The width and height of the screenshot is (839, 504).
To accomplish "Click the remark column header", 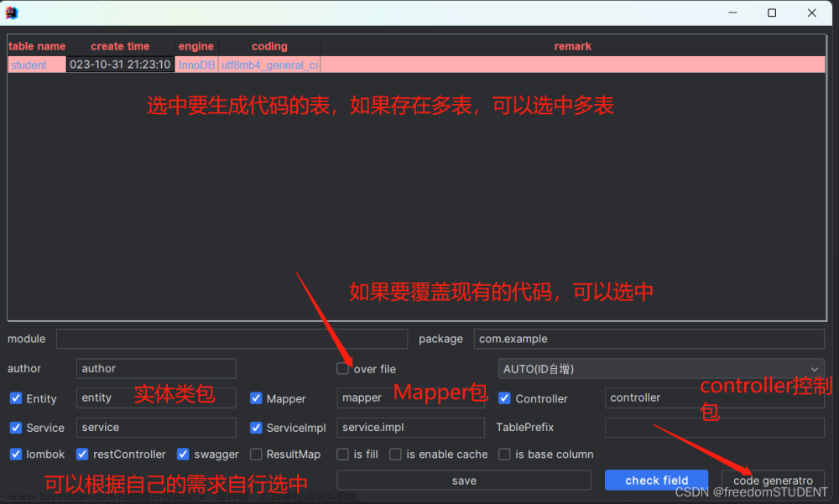I will [572, 46].
